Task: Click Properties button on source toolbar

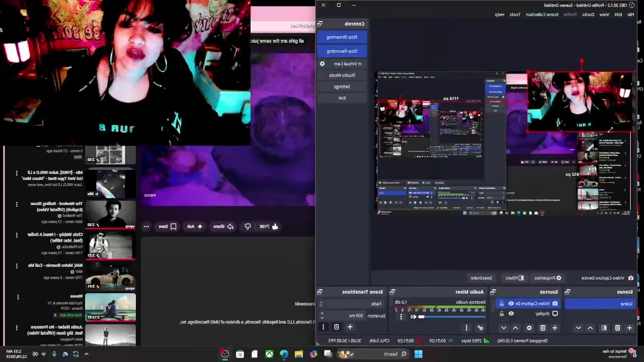Action: tap(548, 278)
